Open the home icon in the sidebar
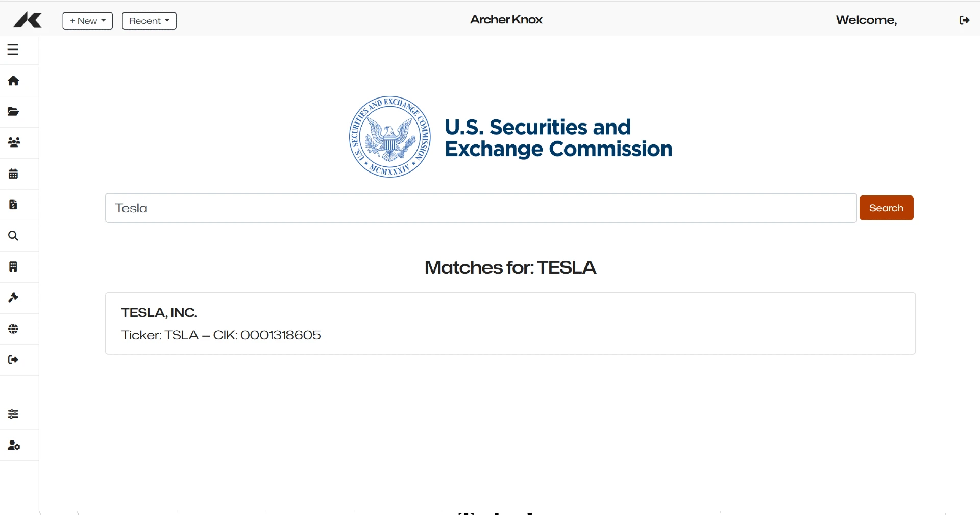 tap(13, 81)
